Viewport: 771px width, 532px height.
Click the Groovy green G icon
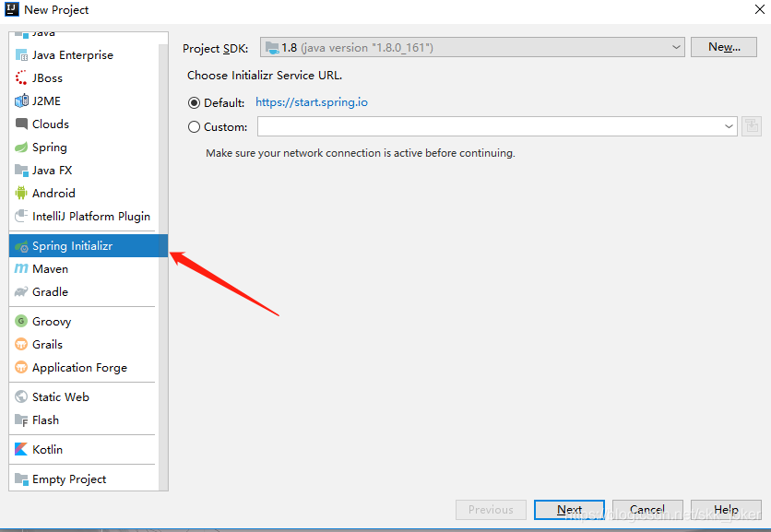[21, 321]
